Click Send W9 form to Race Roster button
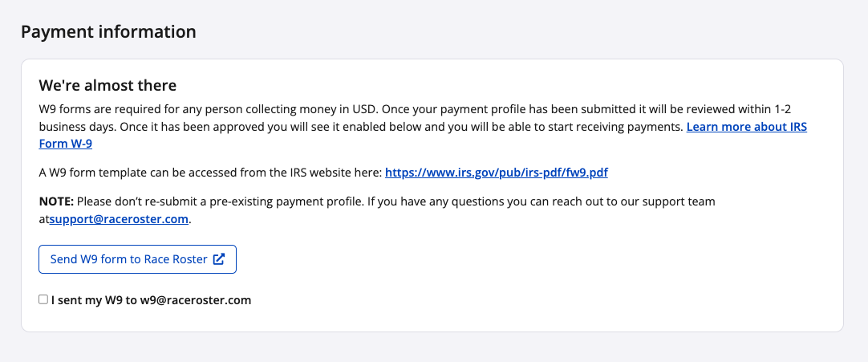 tap(137, 259)
